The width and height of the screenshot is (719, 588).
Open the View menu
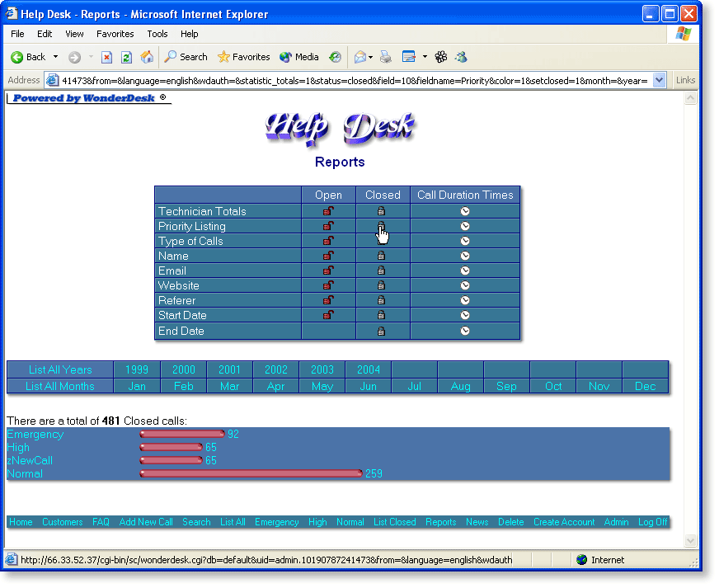pos(74,34)
